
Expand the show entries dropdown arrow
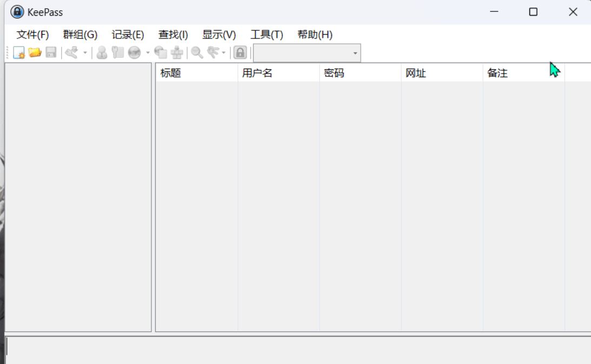click(223, 53)
